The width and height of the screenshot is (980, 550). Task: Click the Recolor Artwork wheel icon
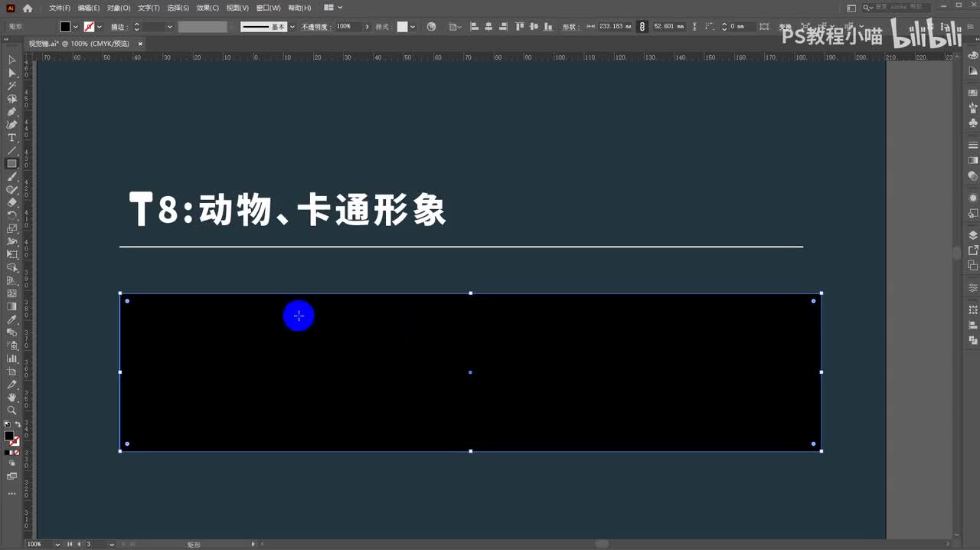[431, 26]
